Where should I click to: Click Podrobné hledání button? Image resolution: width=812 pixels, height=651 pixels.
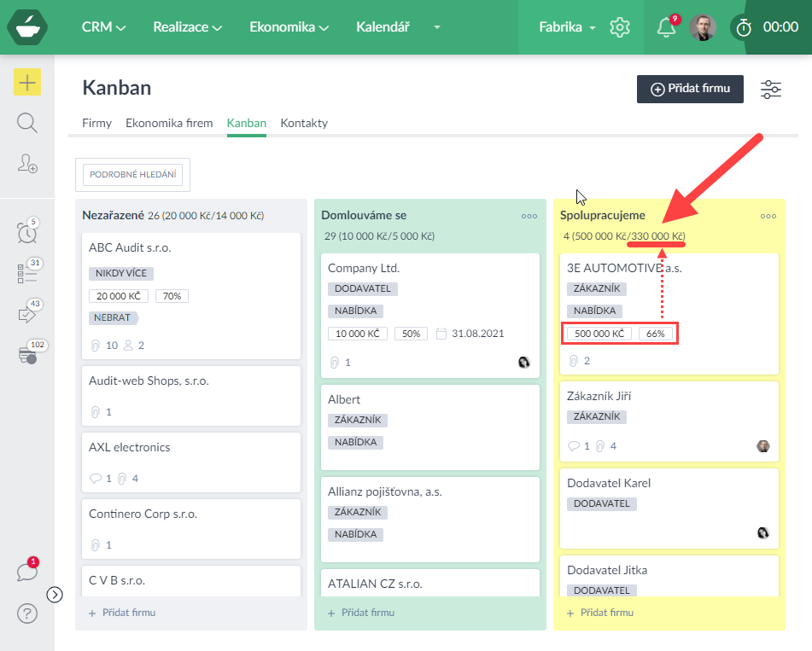(133, 175)
